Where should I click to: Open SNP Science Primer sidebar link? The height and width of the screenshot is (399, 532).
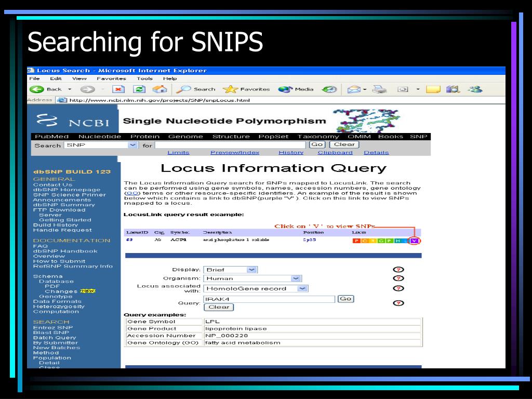click(70, 195)
